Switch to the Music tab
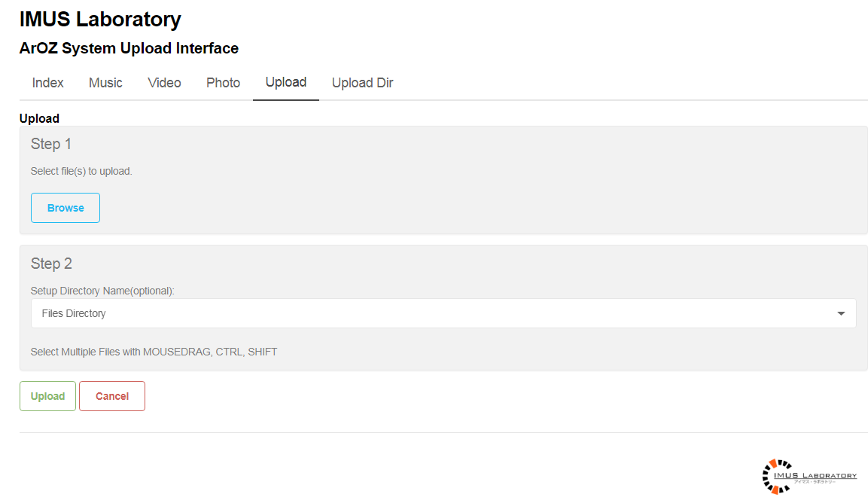868x500 pixels. pos(105,83)
